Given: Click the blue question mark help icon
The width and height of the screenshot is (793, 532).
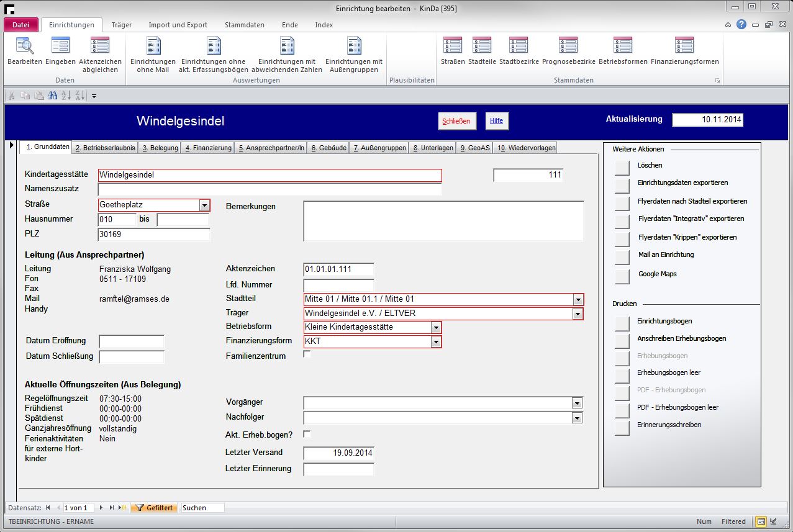Looking at the screenshot, I should (741, 25).
